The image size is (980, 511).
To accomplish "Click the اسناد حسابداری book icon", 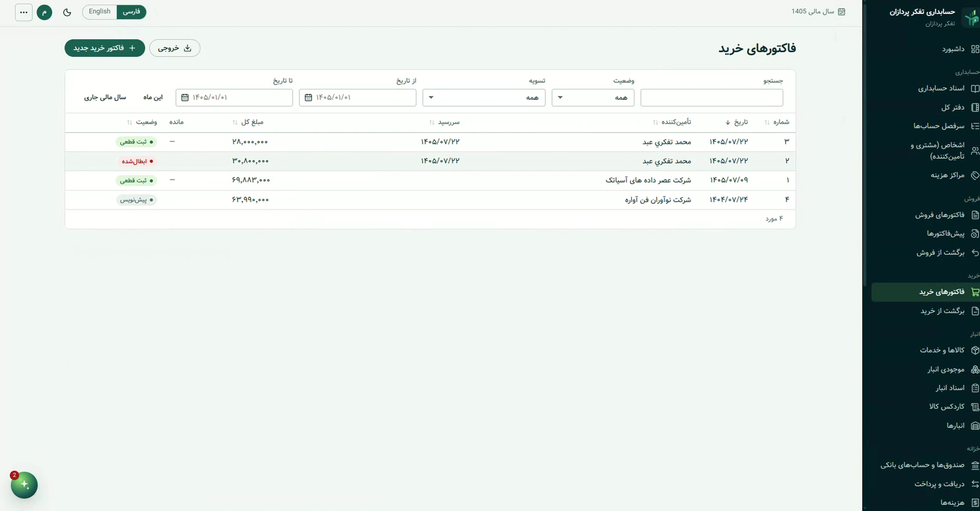I will (x=975, y=88).
